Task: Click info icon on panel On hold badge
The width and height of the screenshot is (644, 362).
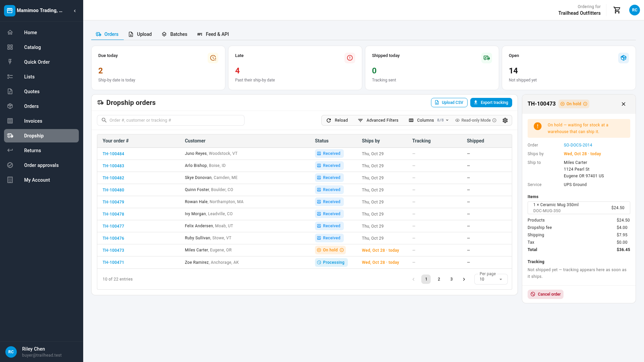Action: tap(585, 104)
